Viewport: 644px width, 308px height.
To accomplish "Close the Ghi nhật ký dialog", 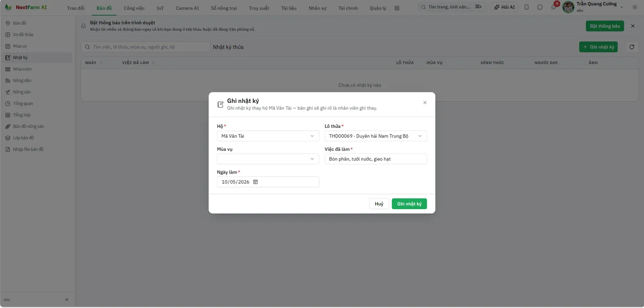I will click(425, 103).
